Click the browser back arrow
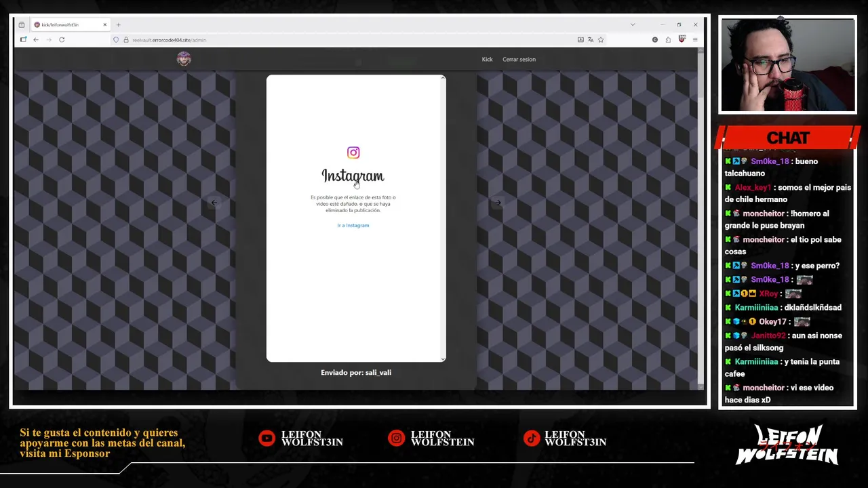868x488 pixels. point(36,40)
